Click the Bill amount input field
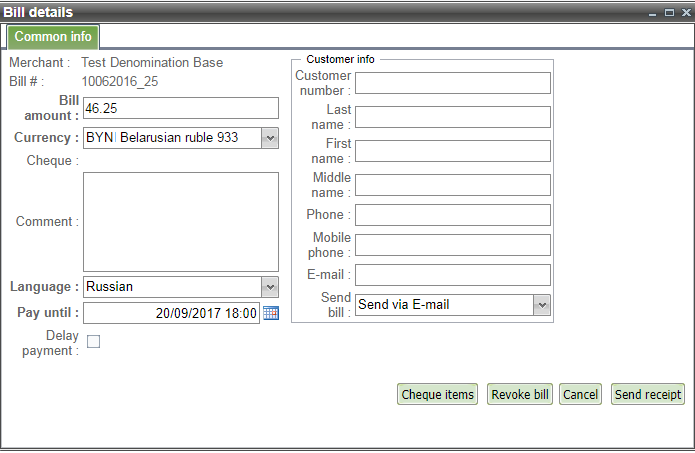 point(180,108)
